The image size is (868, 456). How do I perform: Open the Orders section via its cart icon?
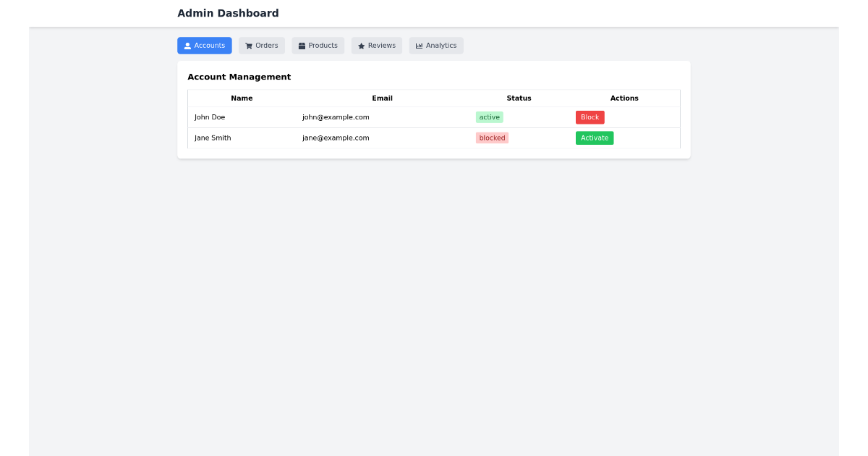247,45
